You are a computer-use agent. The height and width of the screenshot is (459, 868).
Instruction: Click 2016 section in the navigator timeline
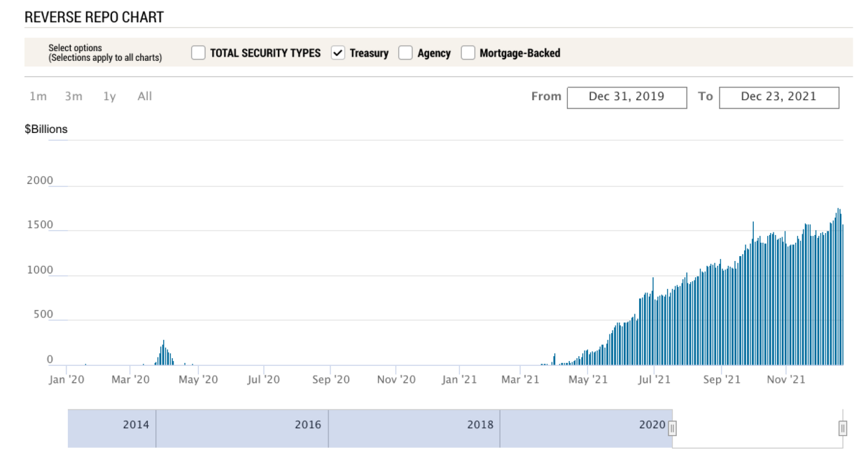pos(242,428)
